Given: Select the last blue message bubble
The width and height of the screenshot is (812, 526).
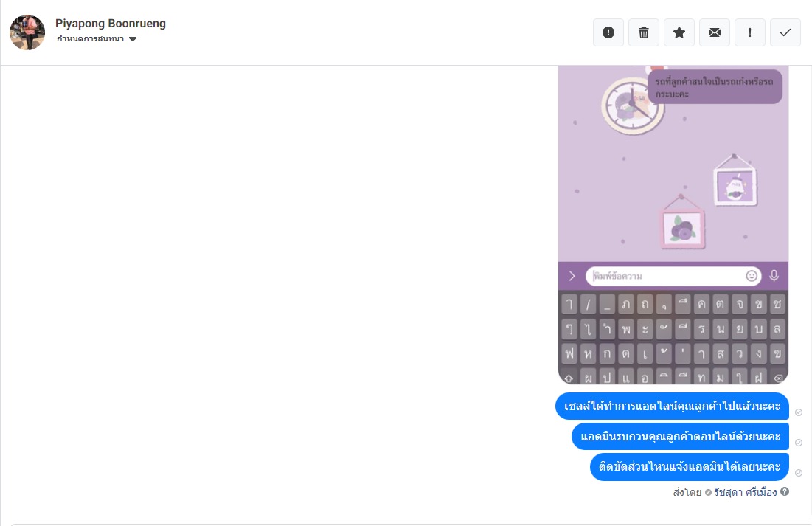Looking at the screenshot, I should 690,466.
